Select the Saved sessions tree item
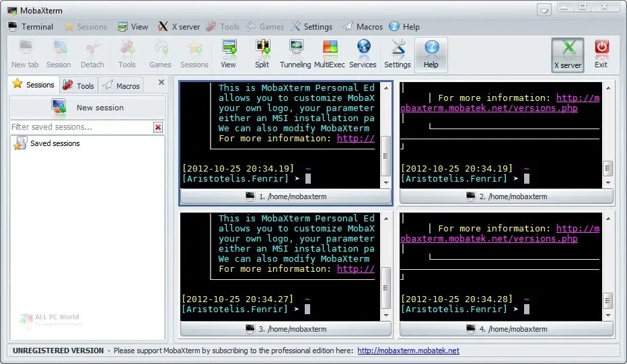 pyautogui.click(x=47, y=143)
